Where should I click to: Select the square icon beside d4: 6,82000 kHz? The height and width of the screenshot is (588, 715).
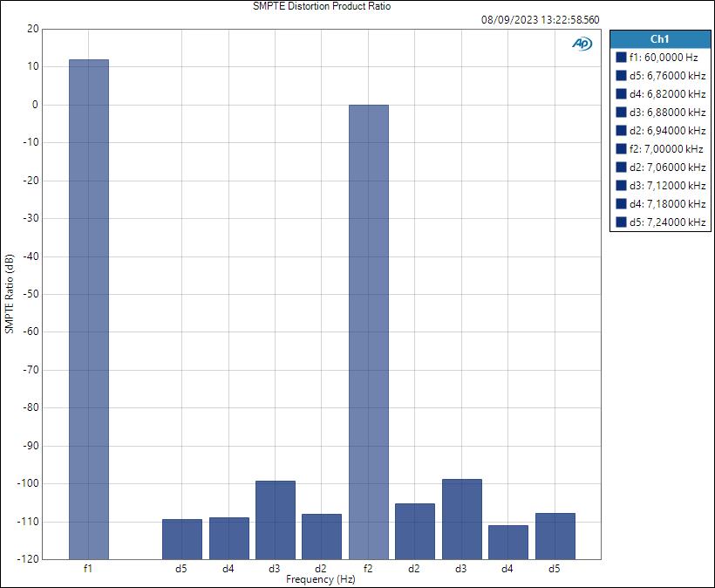pyautogui.click(x=621, y=93)
